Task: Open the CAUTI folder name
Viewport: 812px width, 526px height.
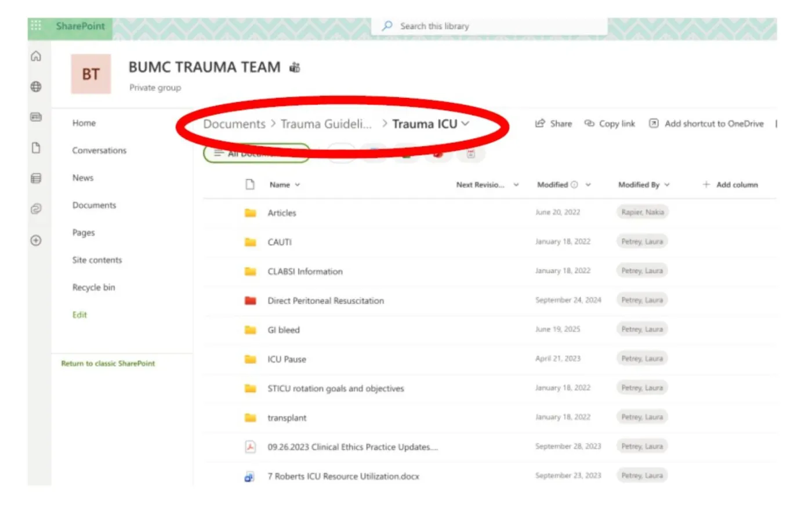Action: (x=280, y=242)
